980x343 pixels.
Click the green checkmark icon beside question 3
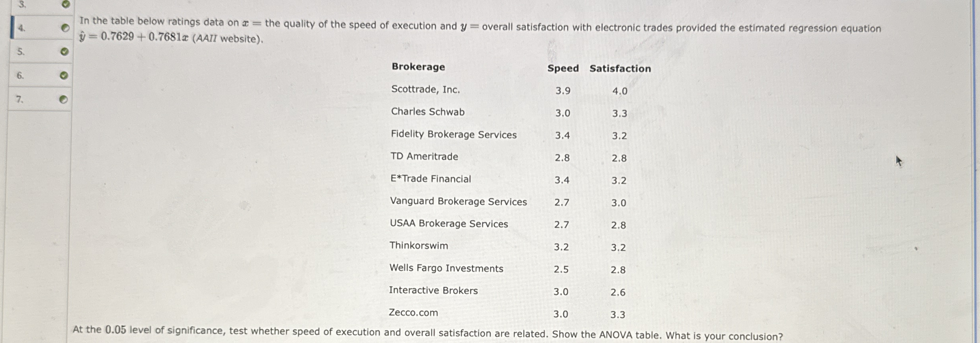tap(66, 5)
